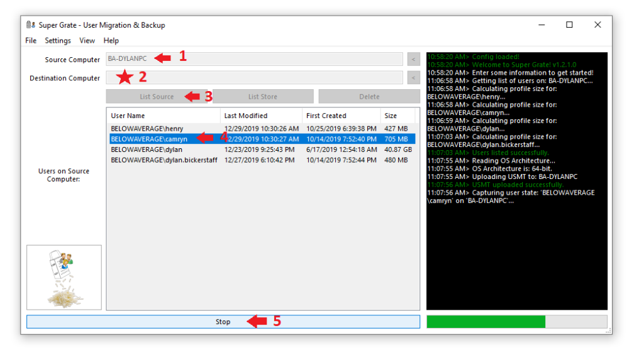Open the View menu
Screen dimensions: 644x358
tap(87, 41)
